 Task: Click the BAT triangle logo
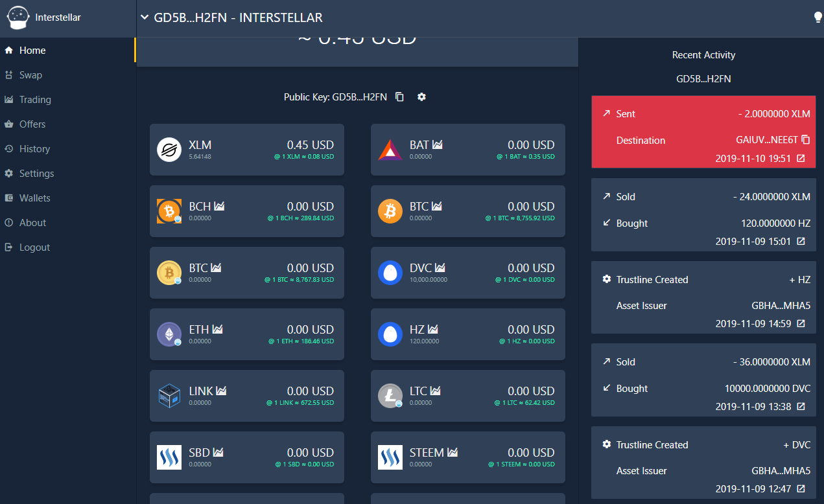coord(390,150)
